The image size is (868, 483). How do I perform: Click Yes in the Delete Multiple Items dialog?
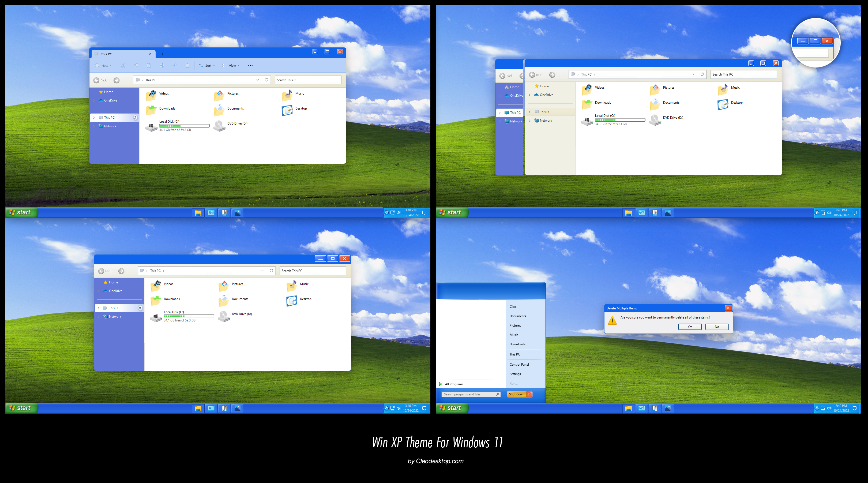(x=690, y=327)
